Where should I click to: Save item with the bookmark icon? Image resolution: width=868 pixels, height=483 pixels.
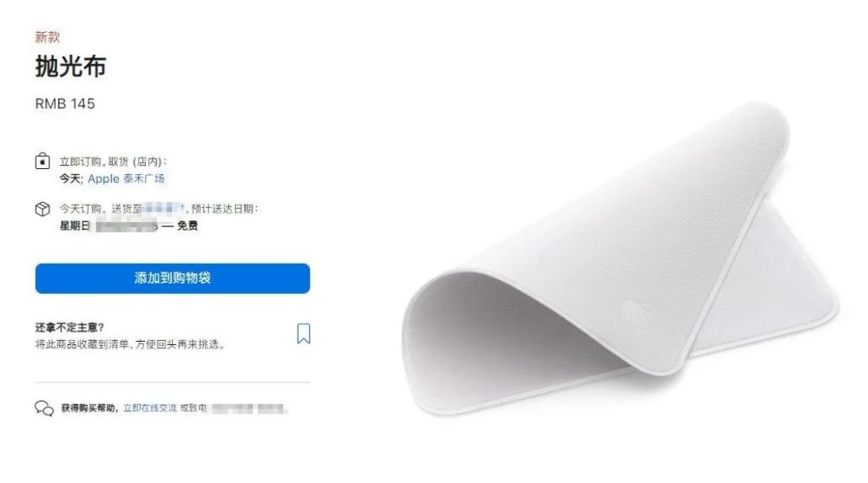303,334
